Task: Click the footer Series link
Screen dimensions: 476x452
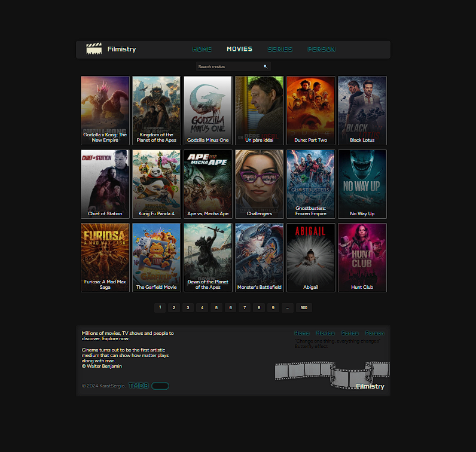Action: tap(350, 333)
